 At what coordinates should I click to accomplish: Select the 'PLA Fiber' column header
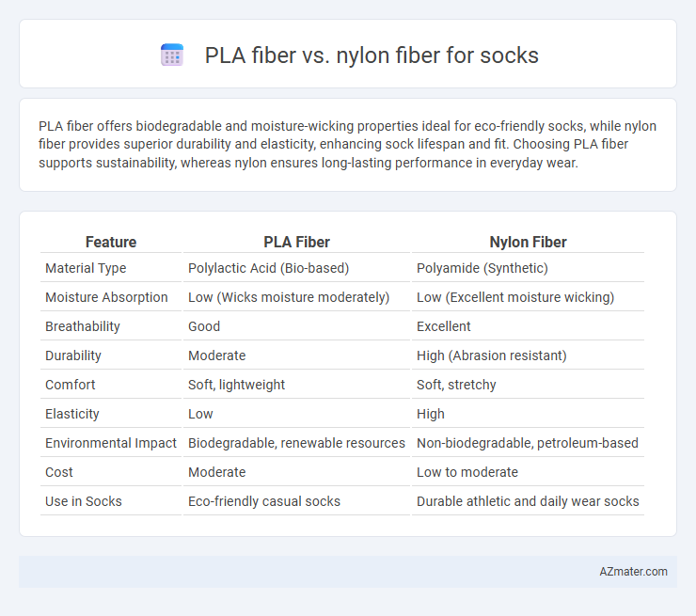(296, 242)
